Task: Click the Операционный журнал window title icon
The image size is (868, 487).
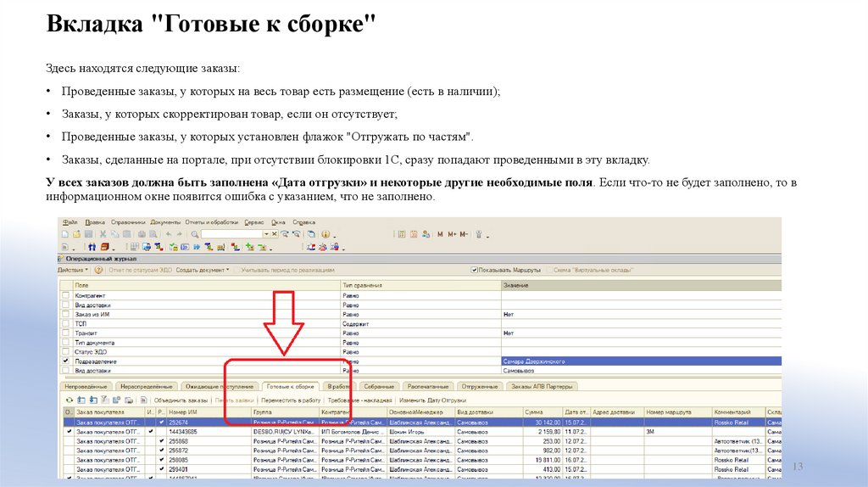Action: coord(61,259)
